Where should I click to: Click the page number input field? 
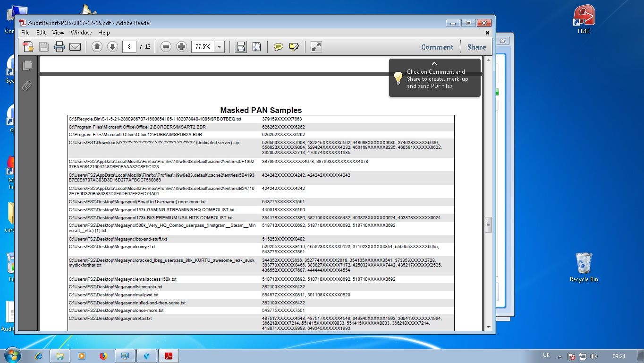[129, 47]
